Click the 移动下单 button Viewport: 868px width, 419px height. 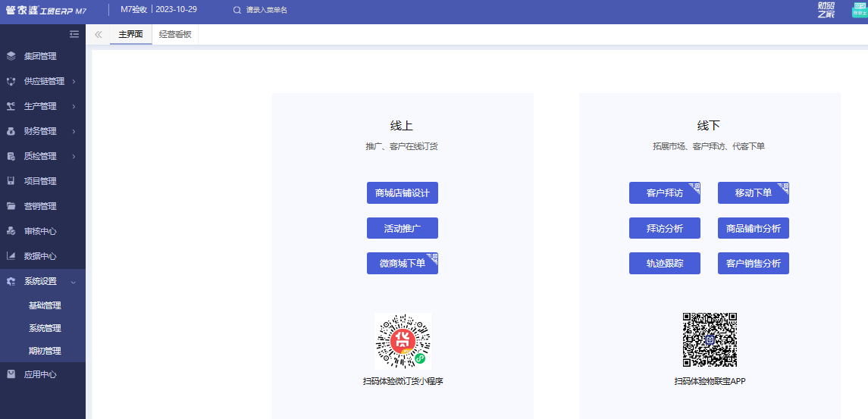pyautogui.click(x=754, y=192)
